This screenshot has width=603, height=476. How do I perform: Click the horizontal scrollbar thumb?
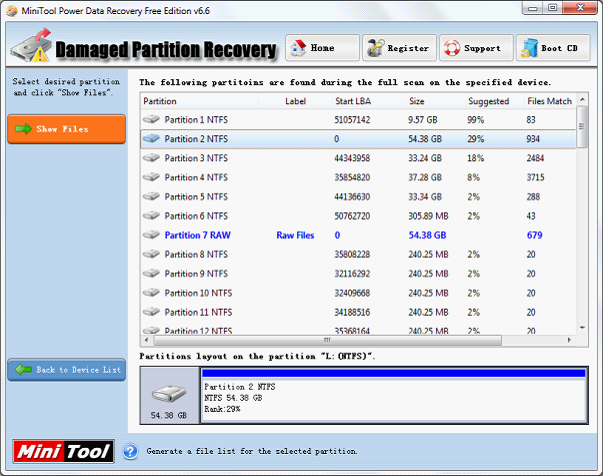(x=327, y=340)
